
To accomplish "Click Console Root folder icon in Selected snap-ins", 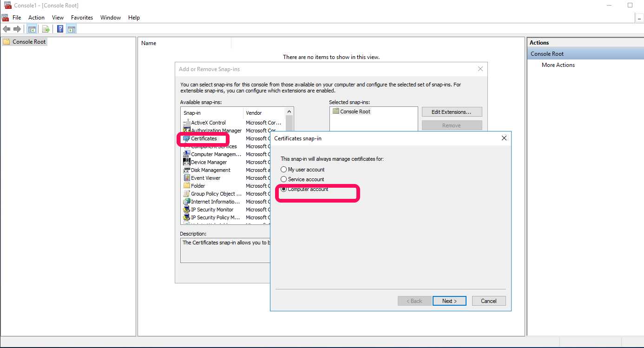I will click(336, 112).
